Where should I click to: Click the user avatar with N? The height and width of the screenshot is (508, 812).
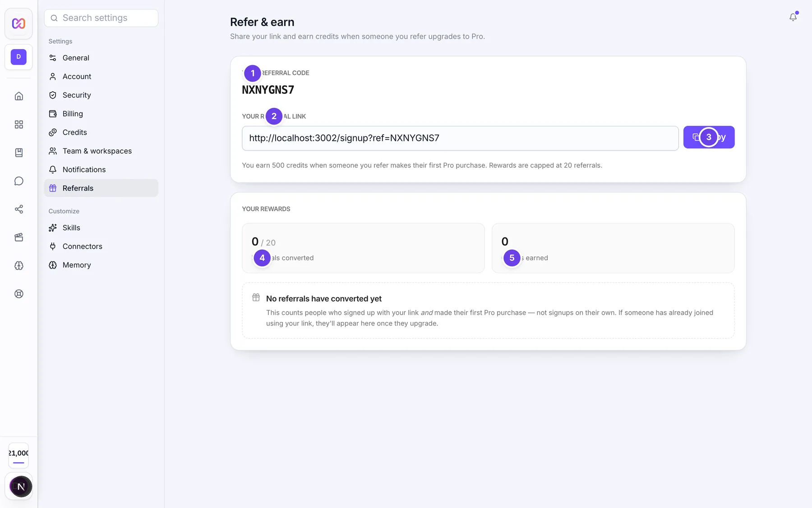21,486
